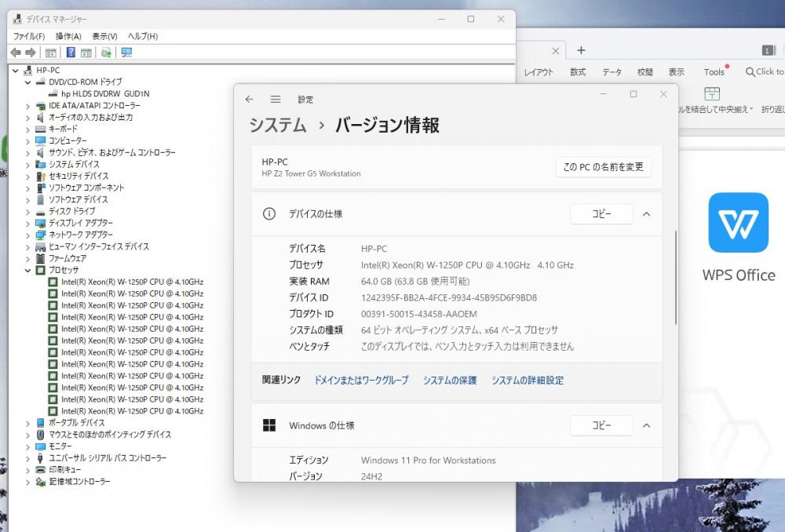Open the ヘルプ(H) menu

coord(143,36)
